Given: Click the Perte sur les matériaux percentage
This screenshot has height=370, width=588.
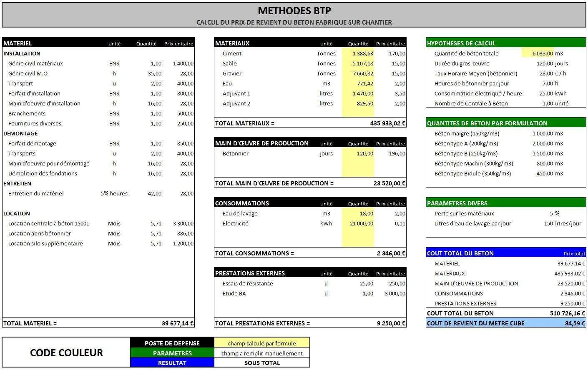Looking at the screenshot, I should point(554,213).
